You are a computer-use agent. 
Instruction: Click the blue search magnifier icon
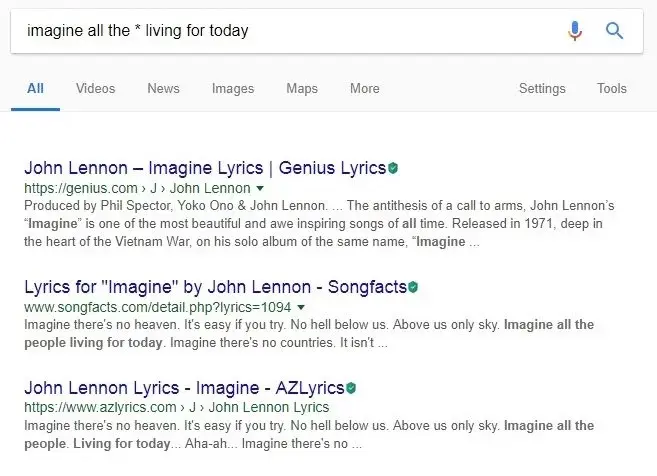pos(615,31)
